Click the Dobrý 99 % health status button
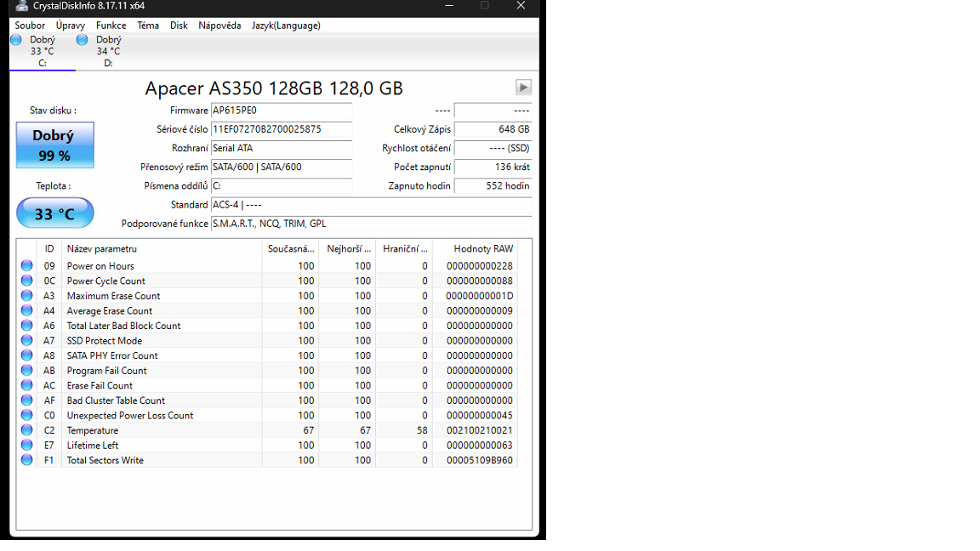The height and width of the screenshot is (551, 980). (54, 145)
